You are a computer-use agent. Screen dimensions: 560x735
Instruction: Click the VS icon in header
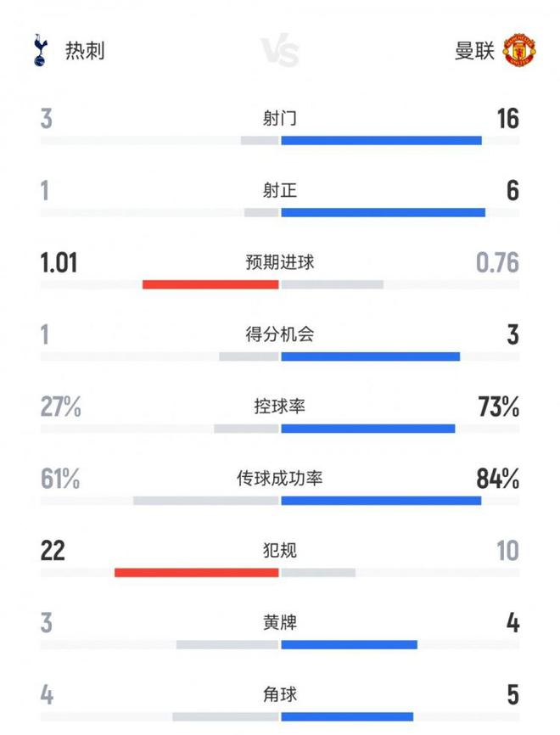tap(279, 53)
